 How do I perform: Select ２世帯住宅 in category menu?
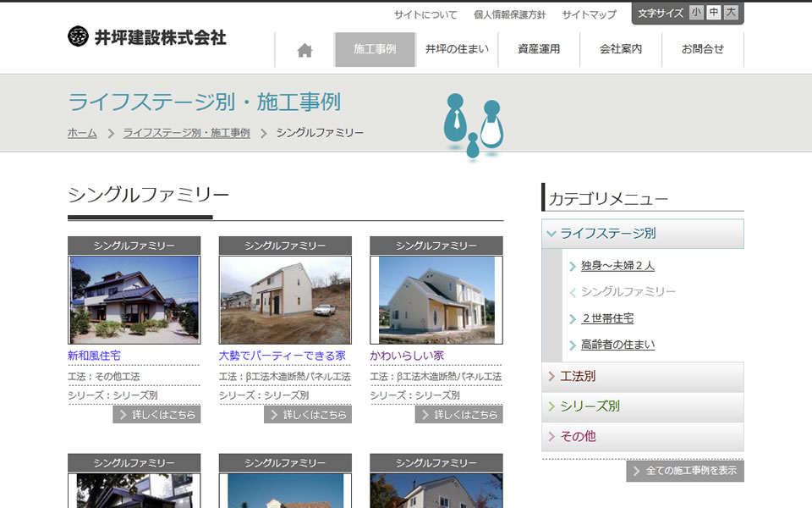point(607,318)
